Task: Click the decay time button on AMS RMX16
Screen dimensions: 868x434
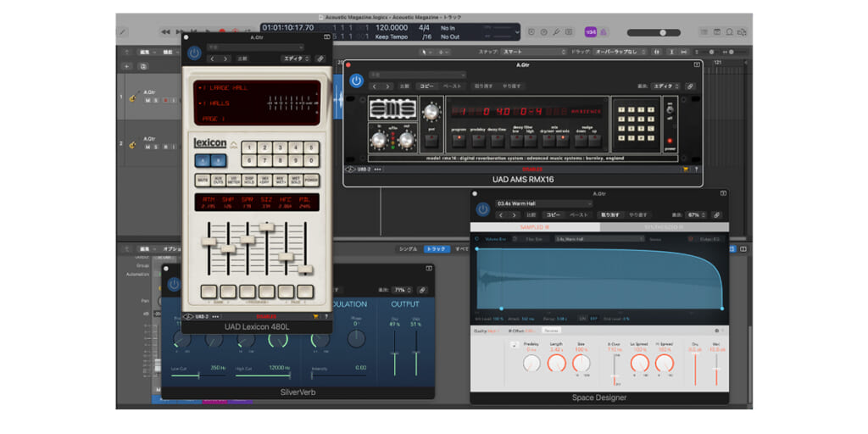Action: (497, 141)
